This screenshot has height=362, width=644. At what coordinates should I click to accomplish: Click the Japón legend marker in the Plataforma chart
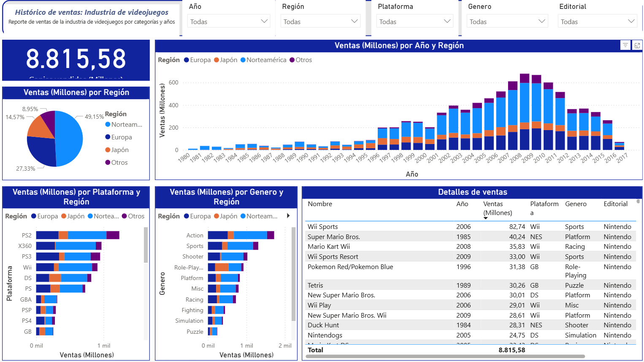pyautogui.click(x=64, y=216)
